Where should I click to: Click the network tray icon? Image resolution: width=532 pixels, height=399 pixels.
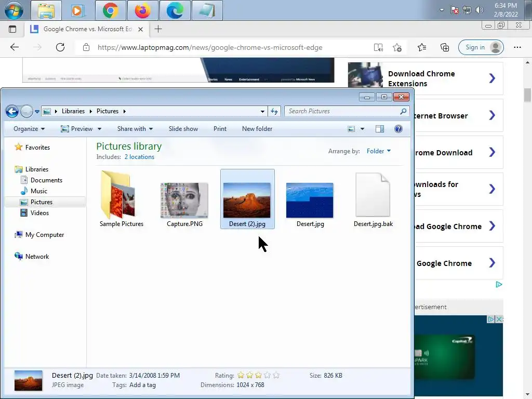[x=467, y=10]
